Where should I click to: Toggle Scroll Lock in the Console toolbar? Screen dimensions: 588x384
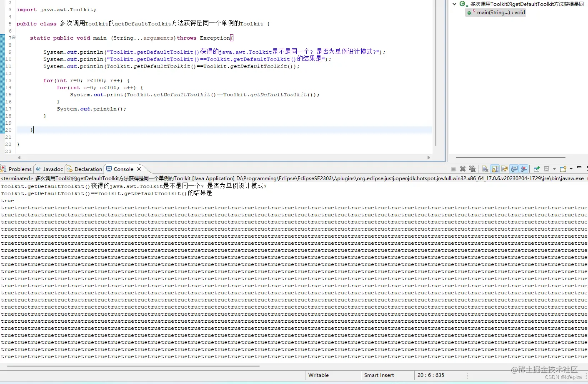coord(495,169)
